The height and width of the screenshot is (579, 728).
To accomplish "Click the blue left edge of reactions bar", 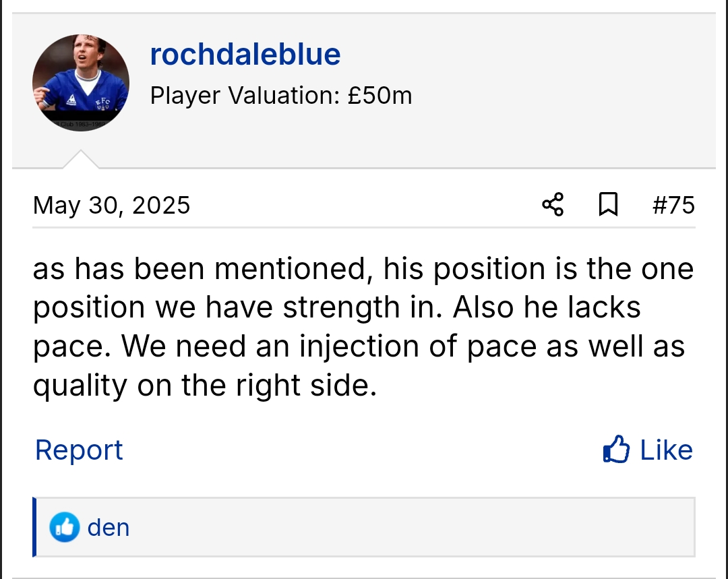I will [34, 527].
